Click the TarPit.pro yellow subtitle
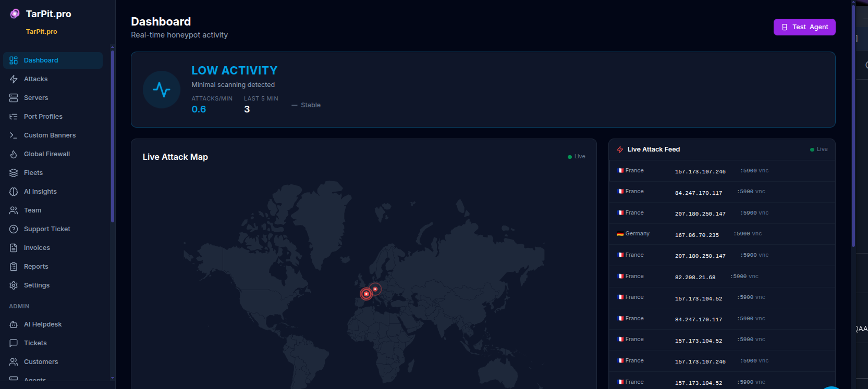The height and width of the screenshot is (389, 868). click(42, 32)
